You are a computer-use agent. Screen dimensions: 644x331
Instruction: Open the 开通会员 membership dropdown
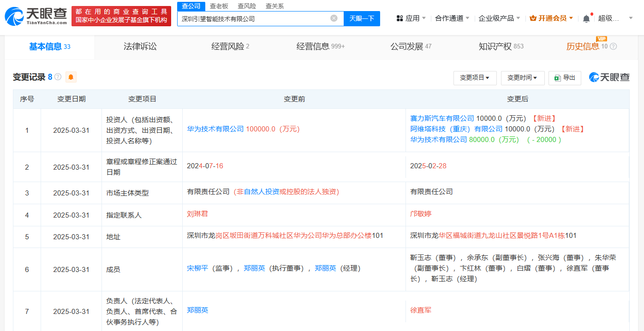point(551,18)
